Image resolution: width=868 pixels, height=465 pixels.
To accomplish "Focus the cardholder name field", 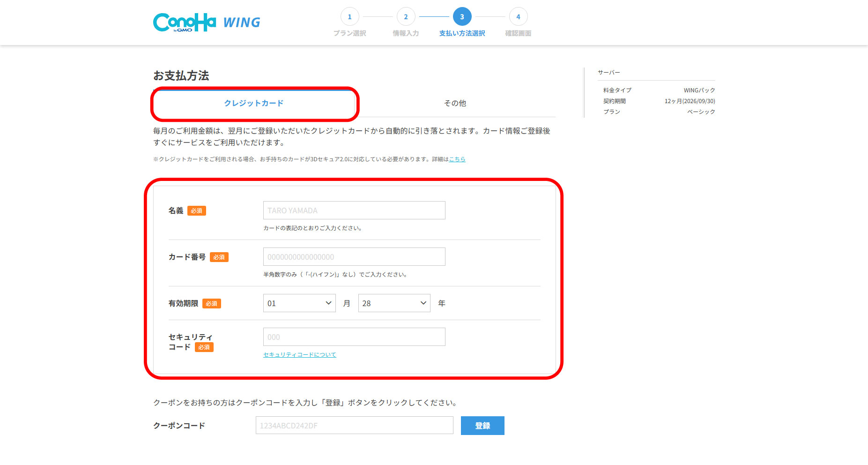I will (354, 210).
